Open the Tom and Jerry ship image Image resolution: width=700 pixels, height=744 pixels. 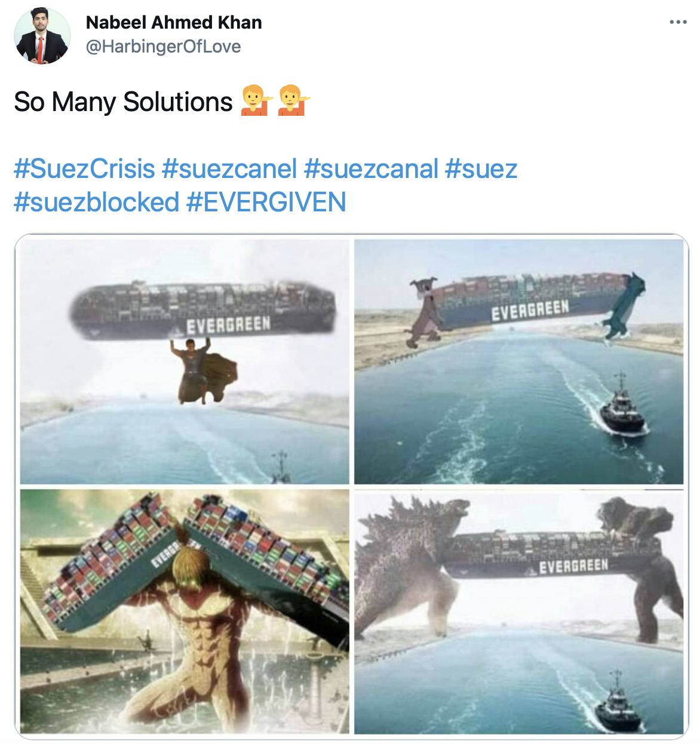click(x=519, y=361)
